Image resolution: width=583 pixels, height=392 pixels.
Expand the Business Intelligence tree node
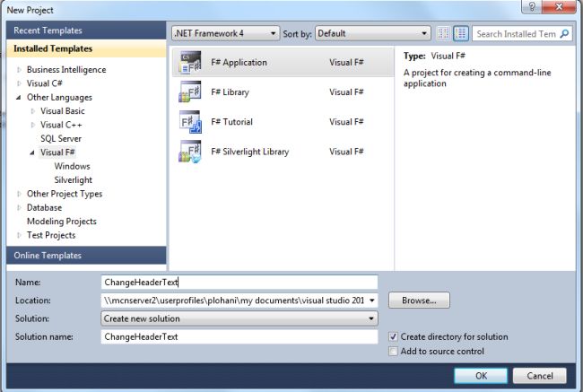(19, 70)
